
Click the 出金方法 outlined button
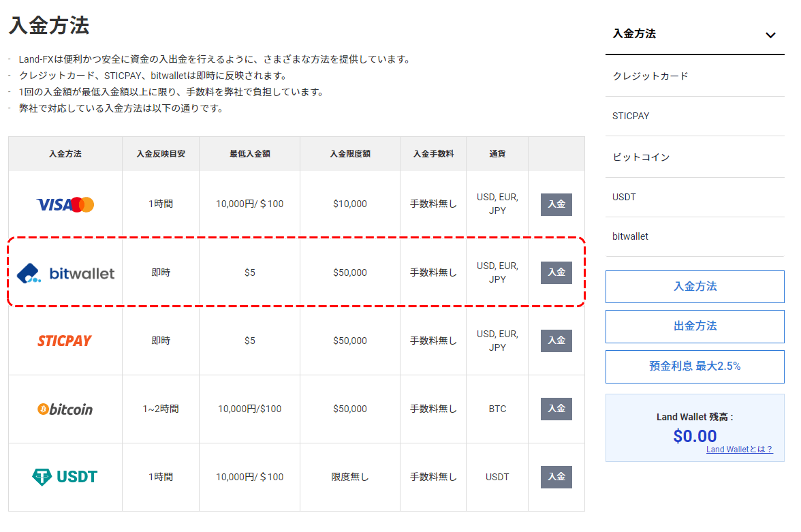[695, 326]
